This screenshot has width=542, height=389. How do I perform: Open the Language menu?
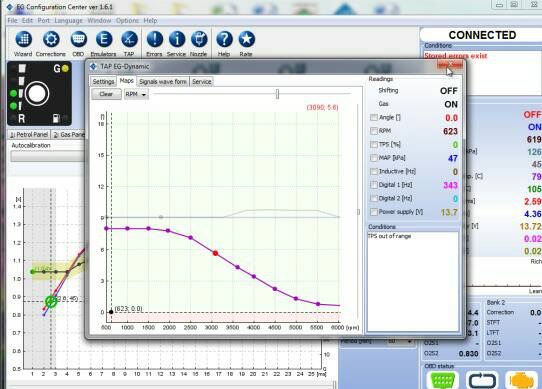(68, 20)
